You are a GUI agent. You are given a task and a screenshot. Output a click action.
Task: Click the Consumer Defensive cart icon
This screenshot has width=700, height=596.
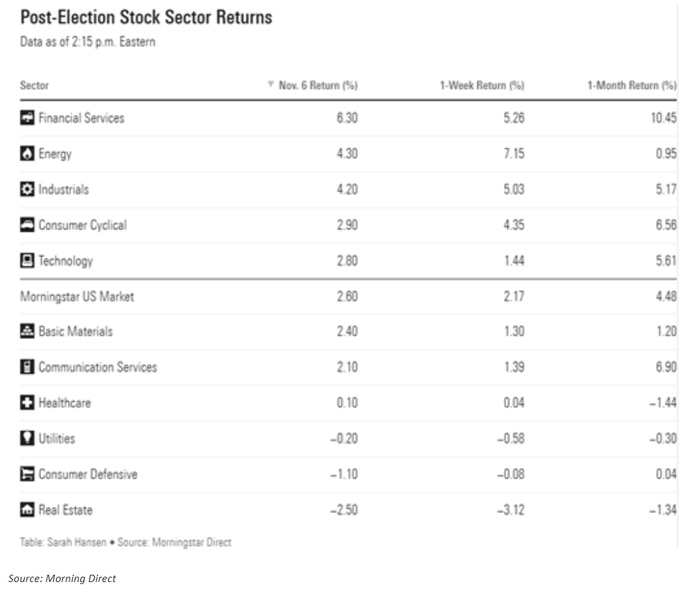point(27,474)
